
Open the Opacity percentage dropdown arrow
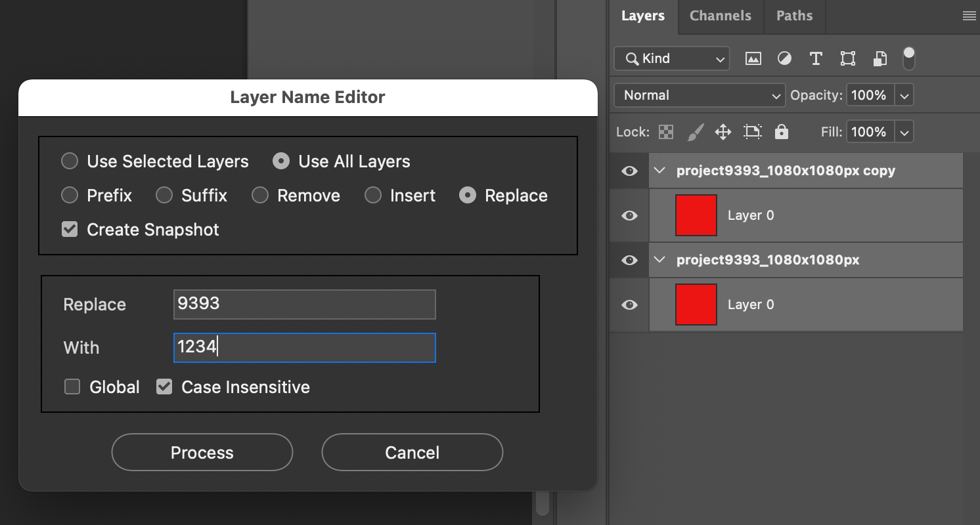(x=904, y=95)
